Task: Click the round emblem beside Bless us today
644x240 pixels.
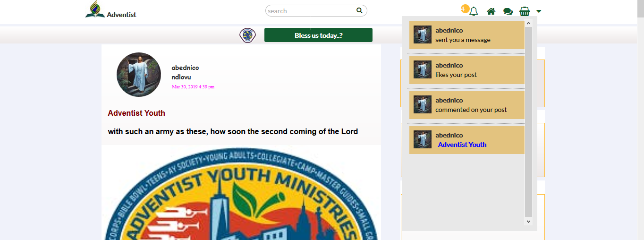Action: [x=247, y=35]
